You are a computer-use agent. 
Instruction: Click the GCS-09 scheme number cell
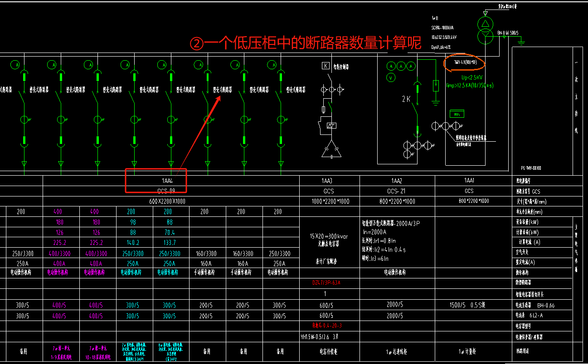171,191
